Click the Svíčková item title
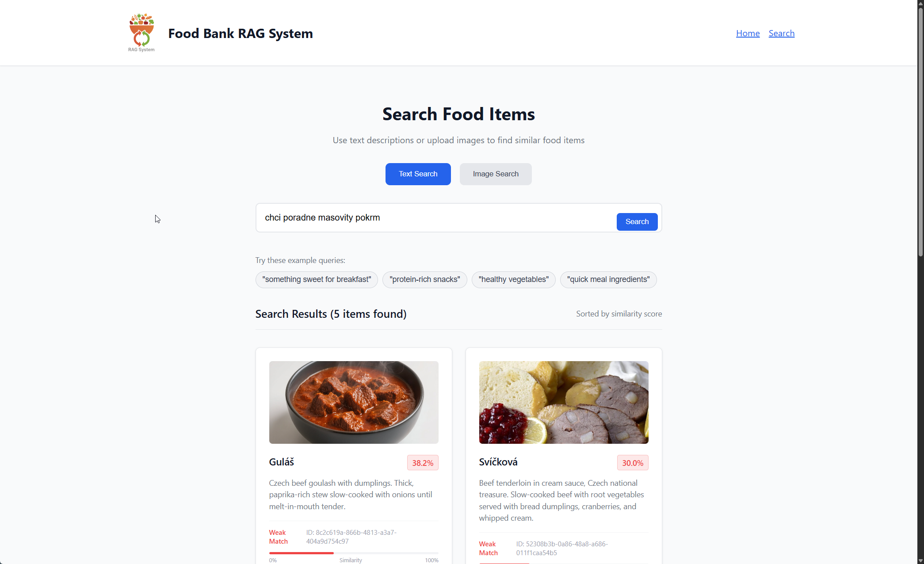Image resolution: width=924 pixels, height=564 pixels. 498,462
